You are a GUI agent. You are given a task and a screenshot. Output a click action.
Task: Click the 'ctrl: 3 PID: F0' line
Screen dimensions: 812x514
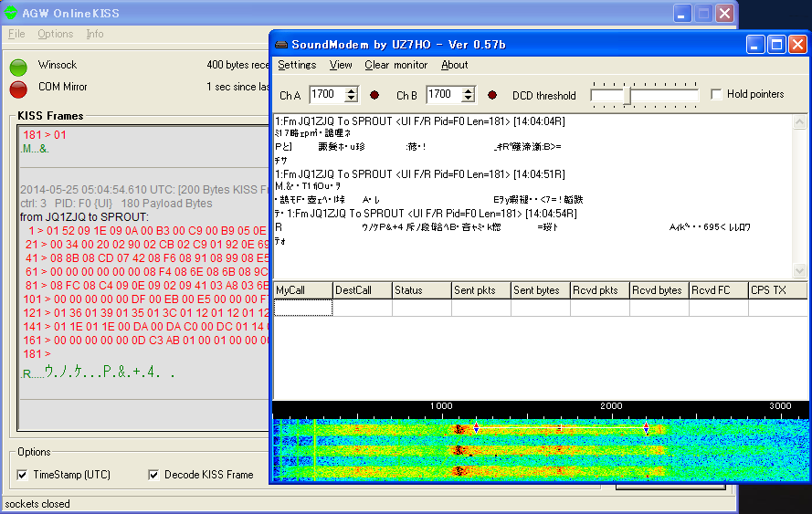pyautogui.click(x=116, y=204)
